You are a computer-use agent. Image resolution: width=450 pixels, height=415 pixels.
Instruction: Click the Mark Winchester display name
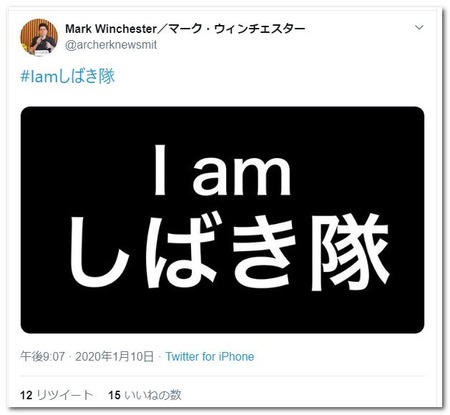click(x=111, y=29)
